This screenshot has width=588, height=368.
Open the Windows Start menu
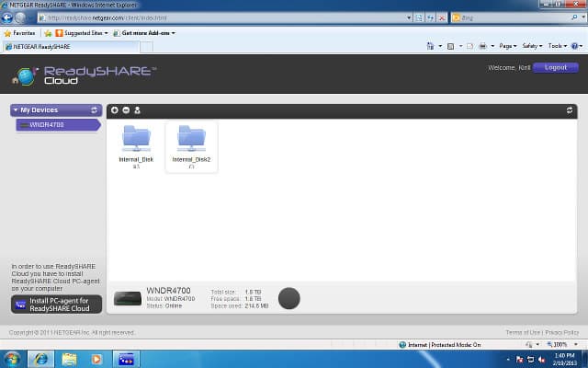(x=12, y=360)
